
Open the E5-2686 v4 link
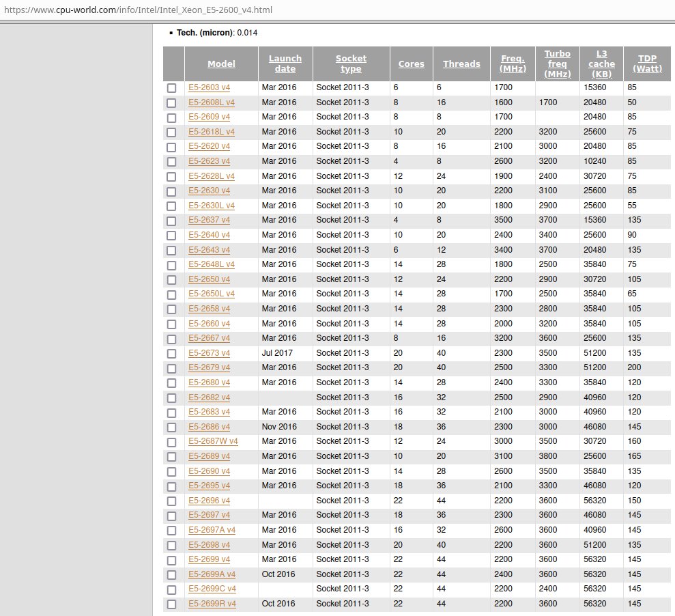(x=210, y=427)
